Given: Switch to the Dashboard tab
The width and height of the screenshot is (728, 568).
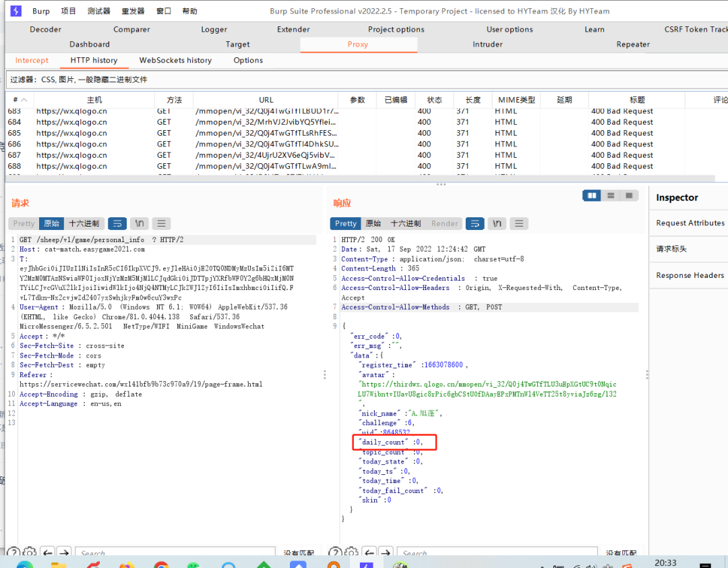Looking at the screenshot, I should [x=90, y=44].
